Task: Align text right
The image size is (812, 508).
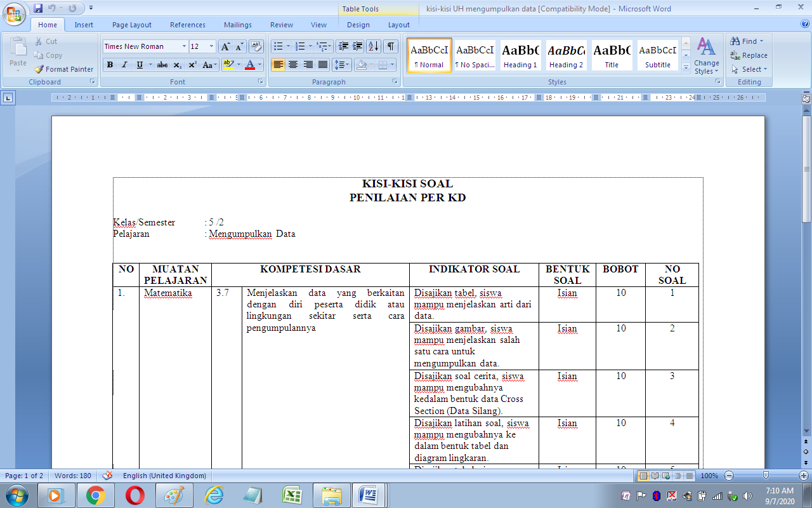Action: click(x=308, y=65)
